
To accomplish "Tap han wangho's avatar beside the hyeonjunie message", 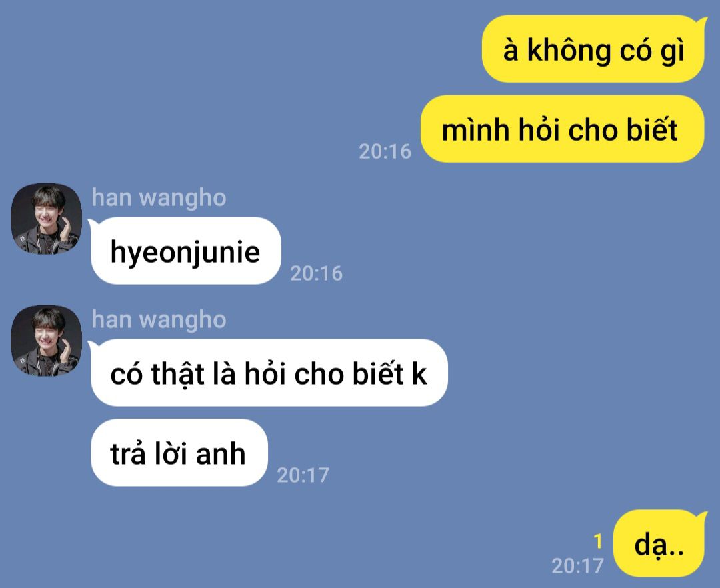I will [x=47, y=219].
